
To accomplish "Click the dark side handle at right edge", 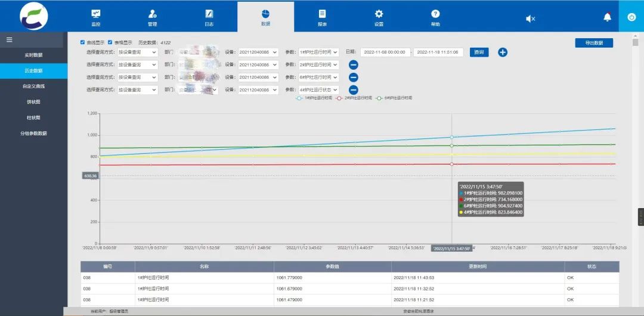I will click(640, 217).
